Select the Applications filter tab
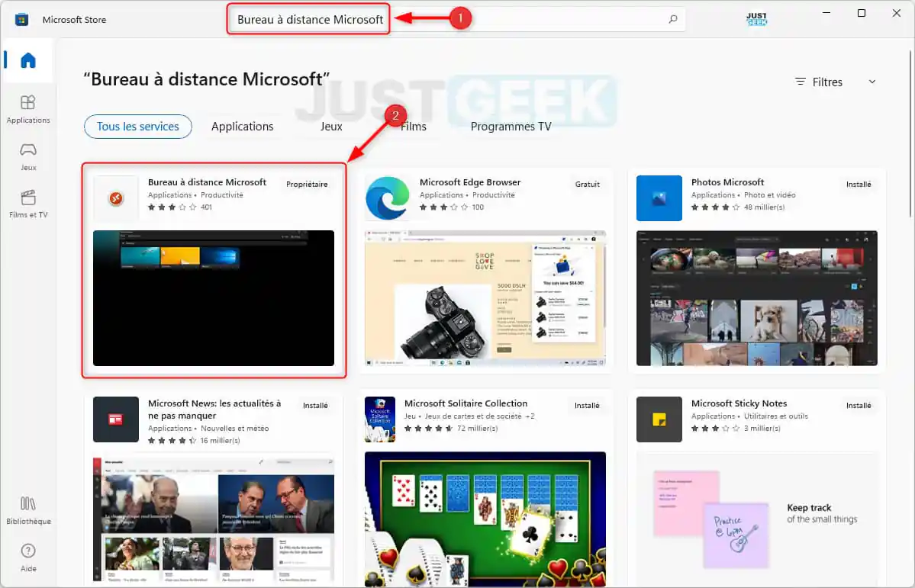This screenshot has width=915, height=588. tap(242, 127)
